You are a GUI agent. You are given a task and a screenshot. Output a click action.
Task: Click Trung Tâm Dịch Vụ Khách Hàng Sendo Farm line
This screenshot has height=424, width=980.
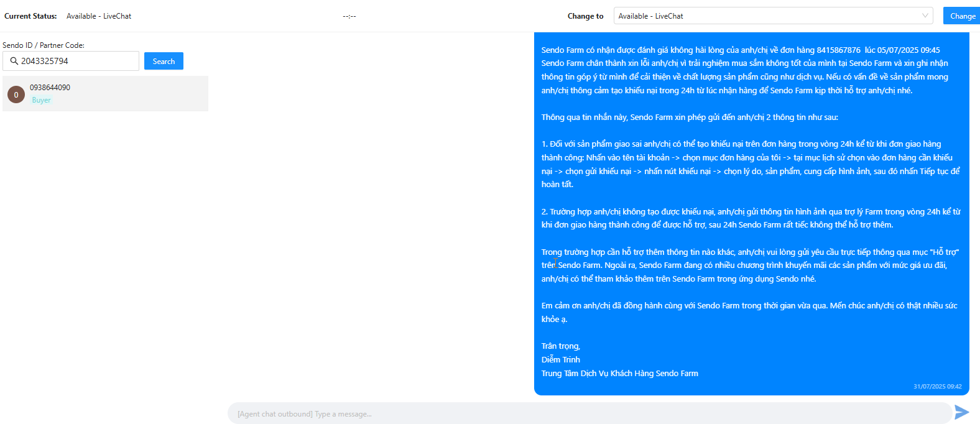pyautogui.click(x=619, y=374)
